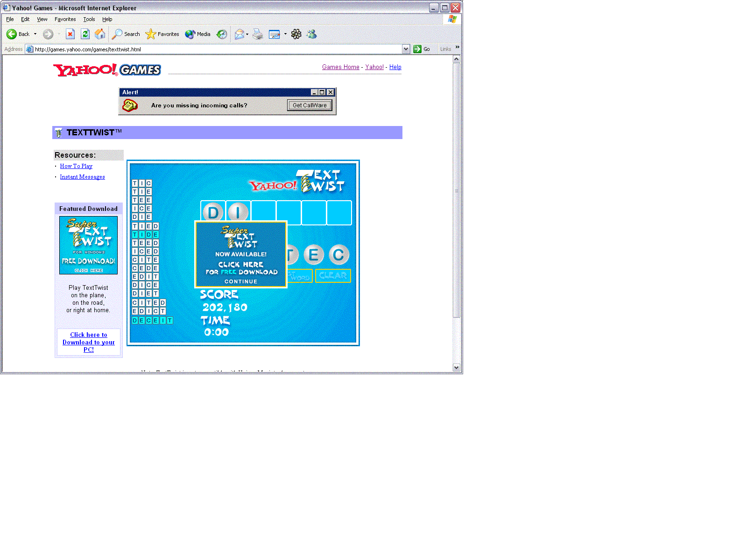Close the Alert! banner
This screenshot has width=747, height=560.
point(331,92)
